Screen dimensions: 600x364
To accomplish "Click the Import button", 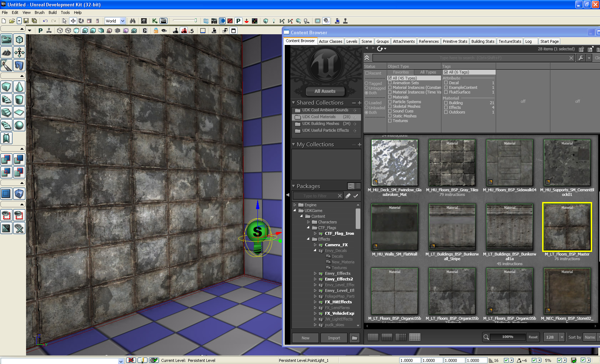I will click(x=334, y=338).
